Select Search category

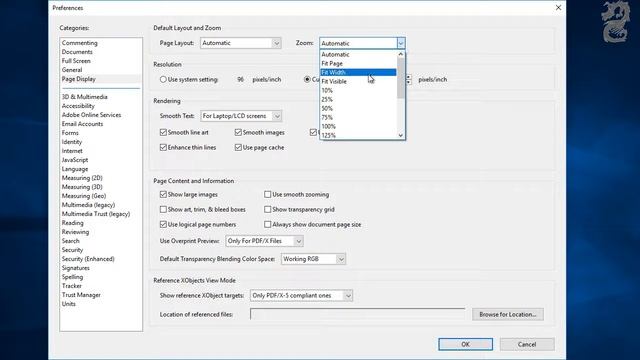coord(71,240)
